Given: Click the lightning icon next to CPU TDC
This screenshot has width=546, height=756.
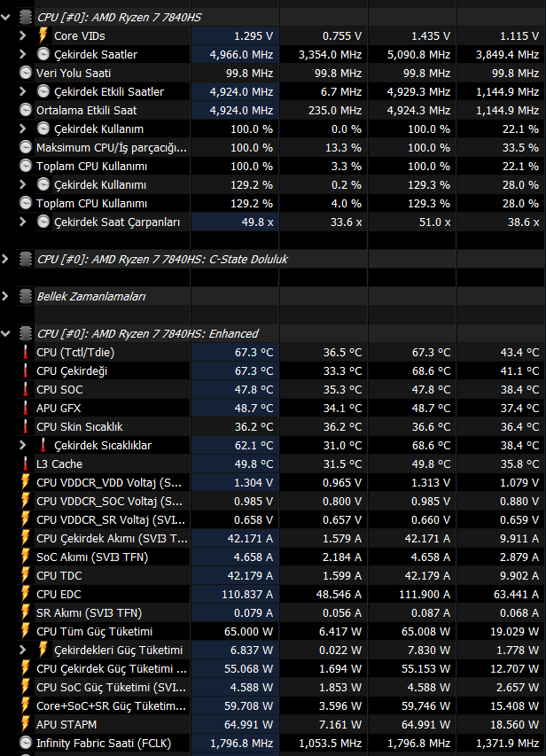Looking at the screenshot, I should [25, 576].
